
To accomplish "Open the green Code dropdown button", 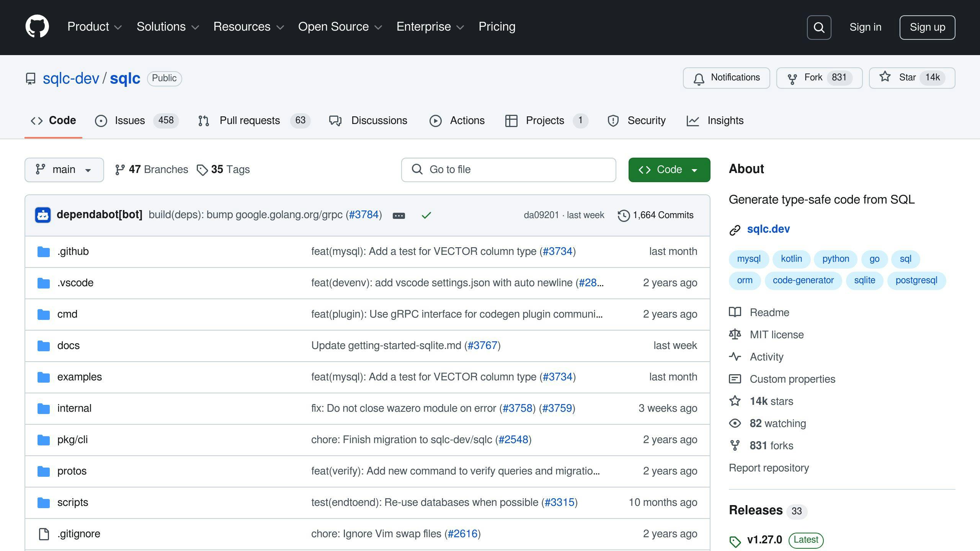I will (669, 170).
